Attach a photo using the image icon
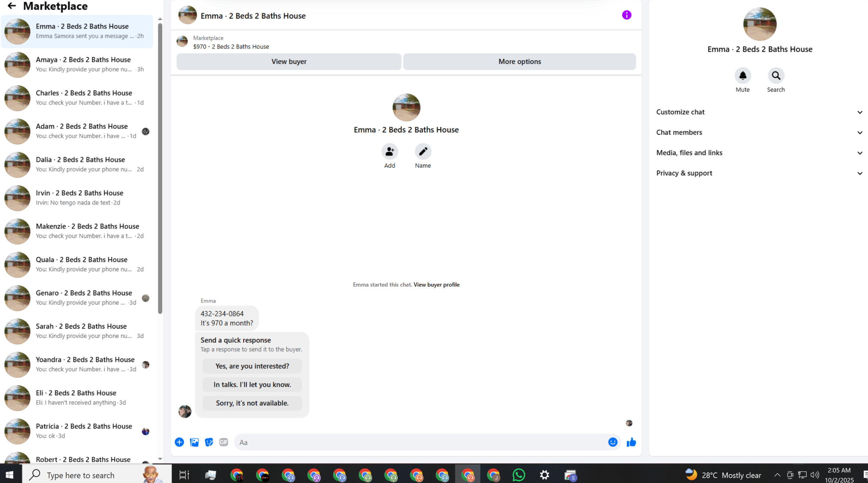 (194, 442)
